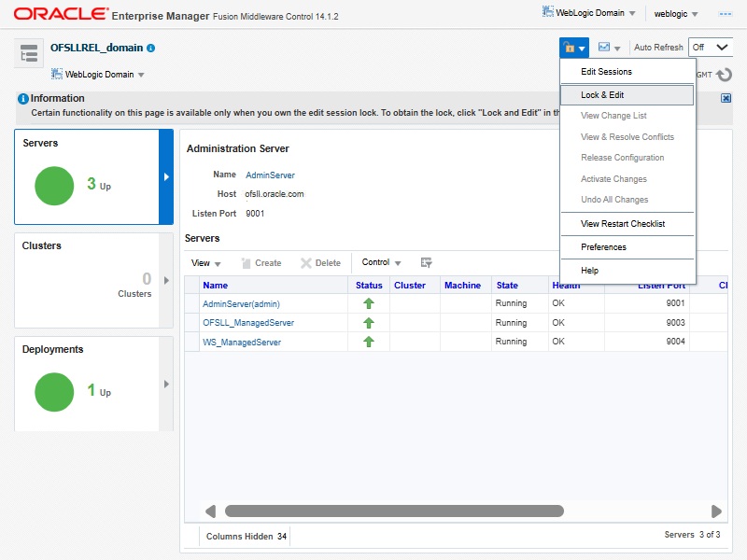Click the WS_ManagedServer link
The width and height of the screenshot is (747, 560).
242,343
